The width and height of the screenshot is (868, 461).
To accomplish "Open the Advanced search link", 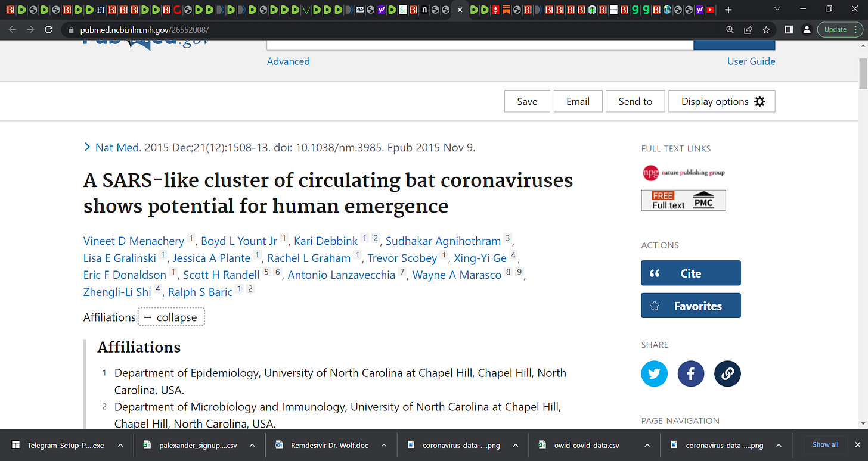I will (x=289, y=61).
